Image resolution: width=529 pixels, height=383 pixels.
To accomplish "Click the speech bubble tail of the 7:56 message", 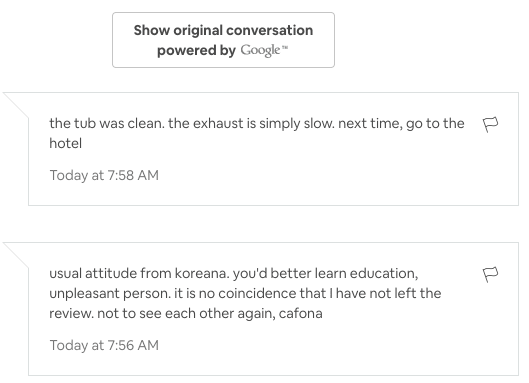I will coord(16,255).
